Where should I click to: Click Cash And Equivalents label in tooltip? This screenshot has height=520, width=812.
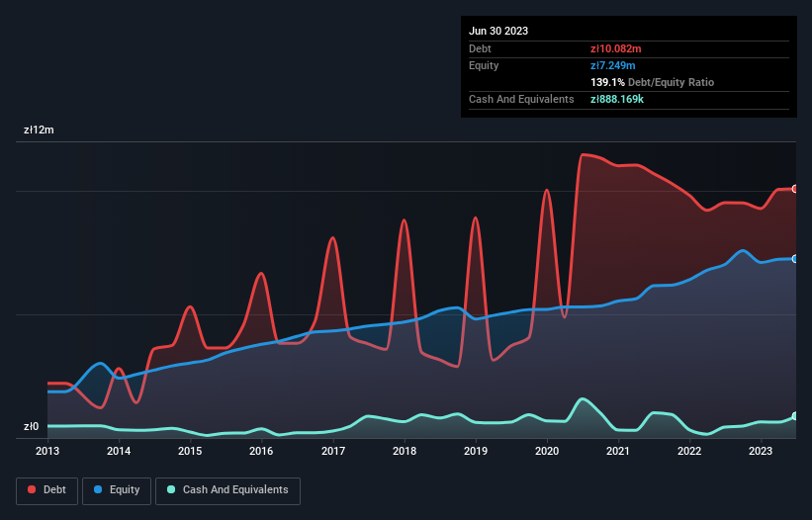point(521,99)
